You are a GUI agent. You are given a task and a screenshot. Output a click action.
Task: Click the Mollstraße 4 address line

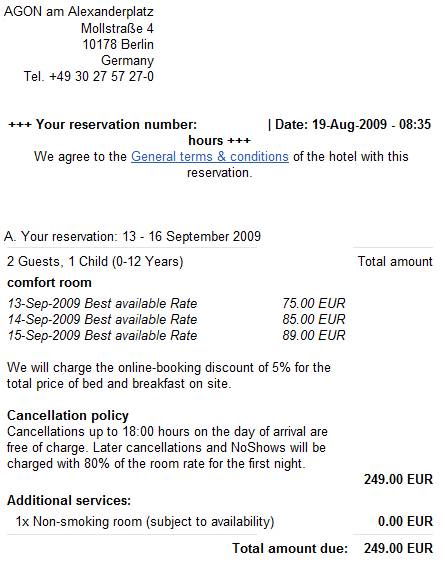(117, 28)
